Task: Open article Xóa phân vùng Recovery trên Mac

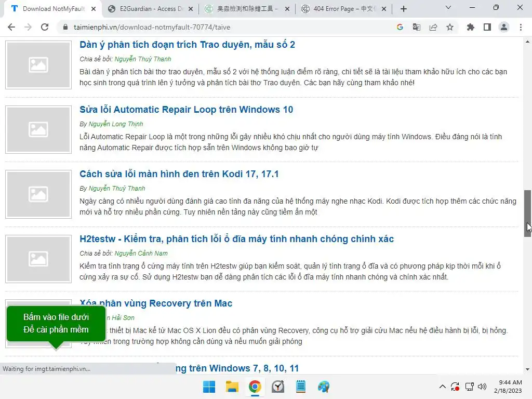Action: [156, 303]
